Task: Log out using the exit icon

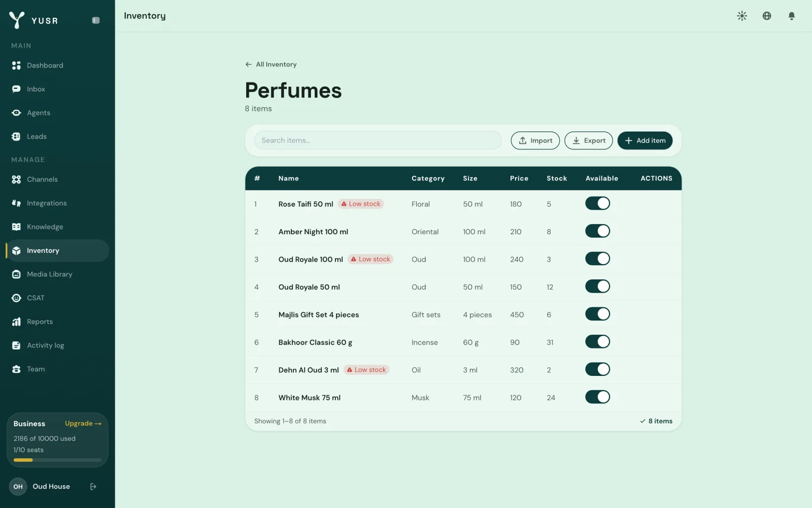Action: coord(93,487)
